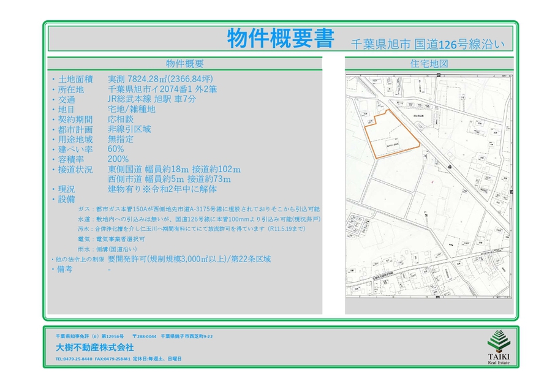The width and height of the screenshot is (555, 392).
Task: Select the 地目 label
Action: [67, 110]
